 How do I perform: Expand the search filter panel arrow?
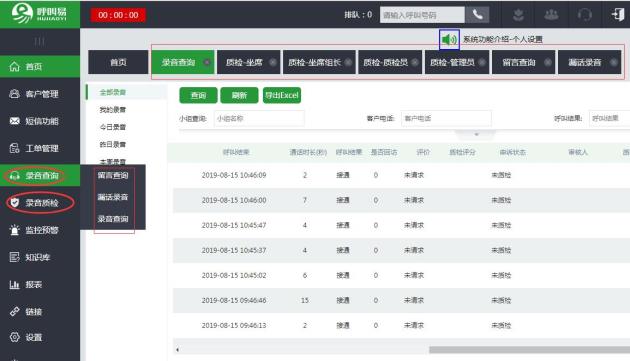pyautogui.click(x=477, y=134)
